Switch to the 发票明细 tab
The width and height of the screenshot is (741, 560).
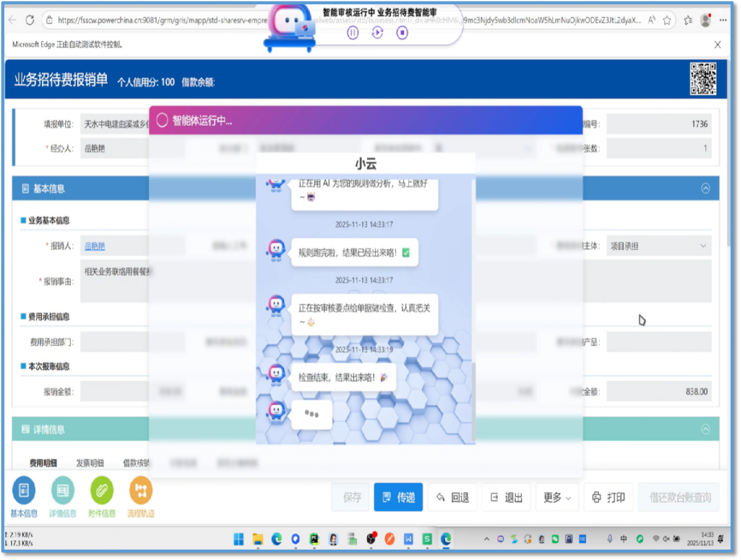[90, 463]
